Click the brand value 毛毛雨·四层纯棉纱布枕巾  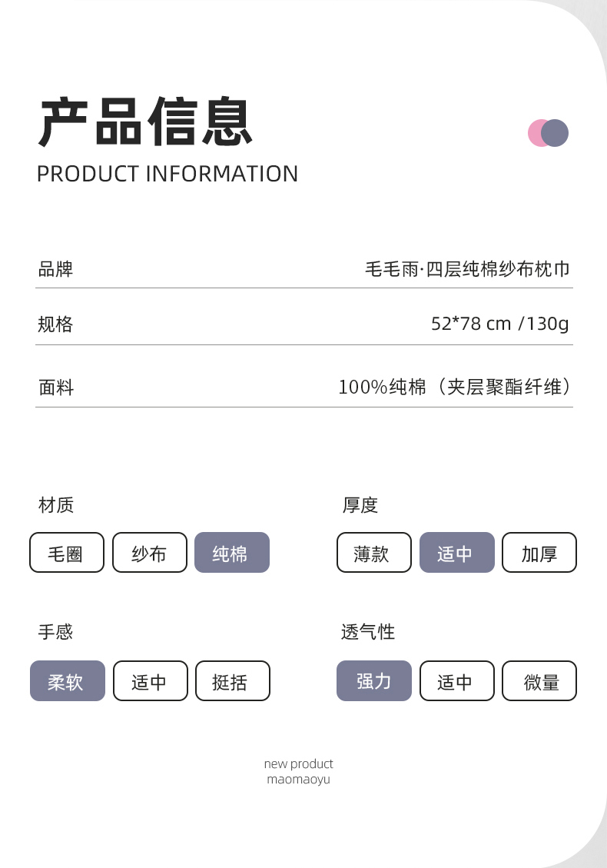pyautogui.click(x=467, y=269)
